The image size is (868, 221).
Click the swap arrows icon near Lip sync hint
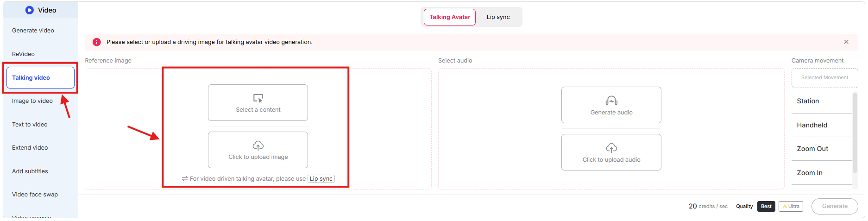(x=184, y=179)
